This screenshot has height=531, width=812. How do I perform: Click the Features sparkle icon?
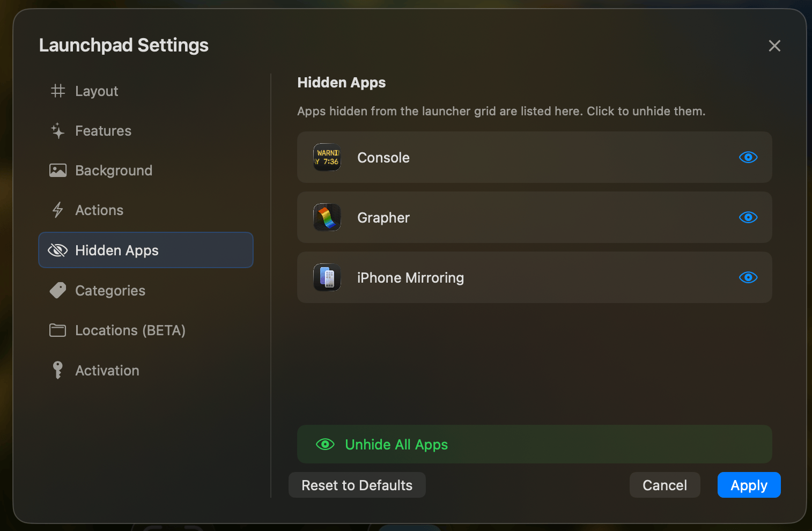(x=57, y=130)
